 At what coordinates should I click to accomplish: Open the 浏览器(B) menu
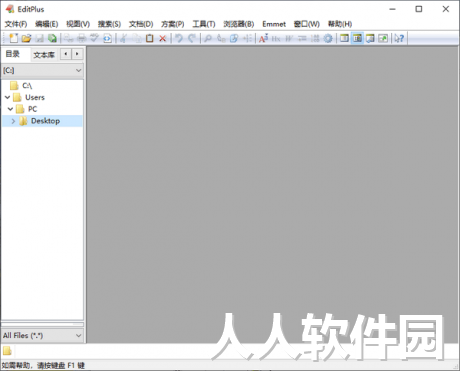(x=239, y=24)
